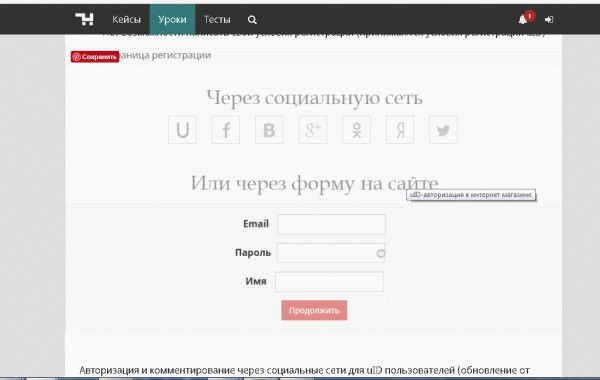Focus the Пароль input field
Viewport: 600px width, 380px height.
point(331,253)
